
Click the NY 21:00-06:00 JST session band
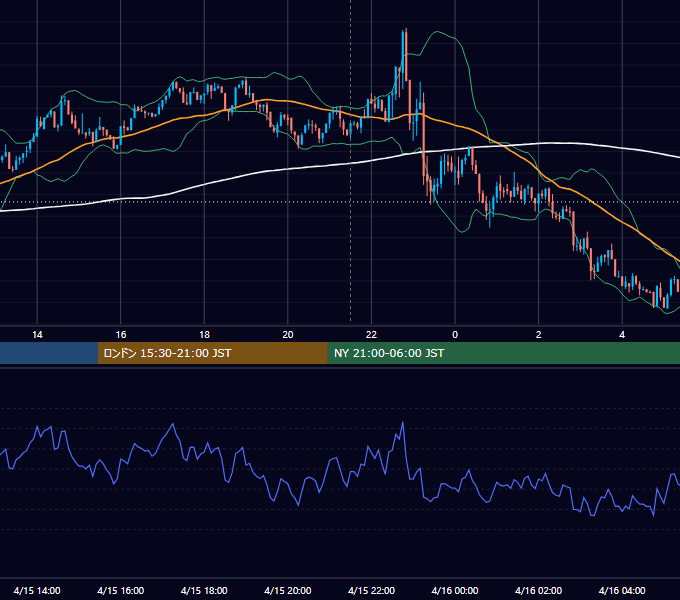[x=503, y=353]
